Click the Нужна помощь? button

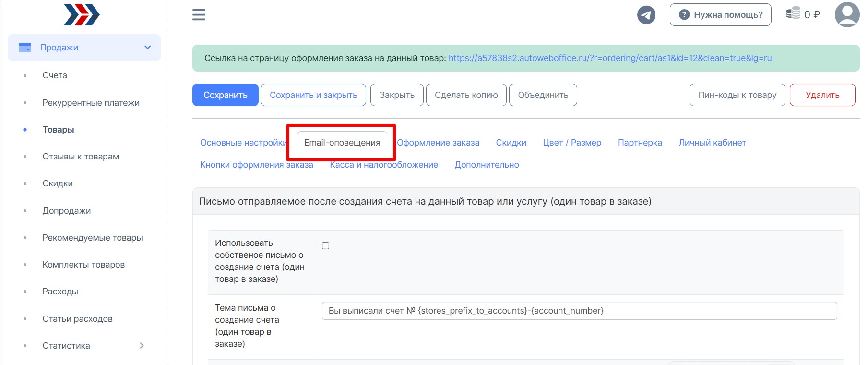720,15
